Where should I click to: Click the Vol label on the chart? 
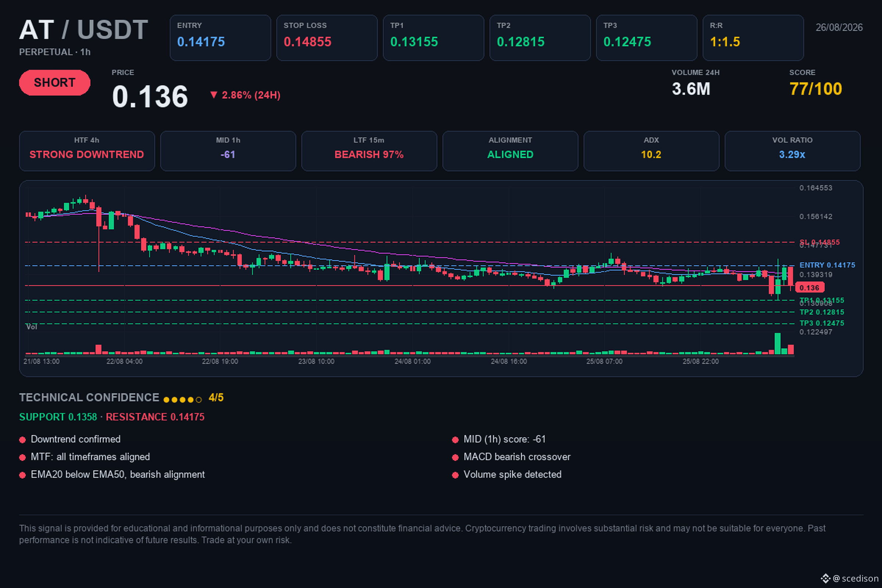pos(32,327)
